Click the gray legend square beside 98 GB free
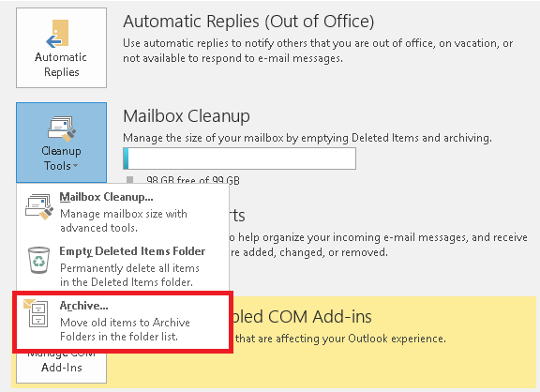This screenshot has height=392, width=540. (129, 180)
